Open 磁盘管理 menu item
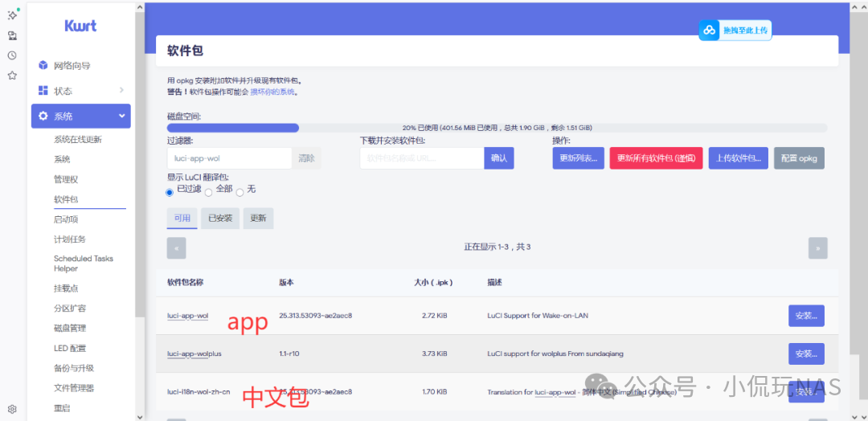The width and height of the screenshot is (868, 421). (70, 328)
